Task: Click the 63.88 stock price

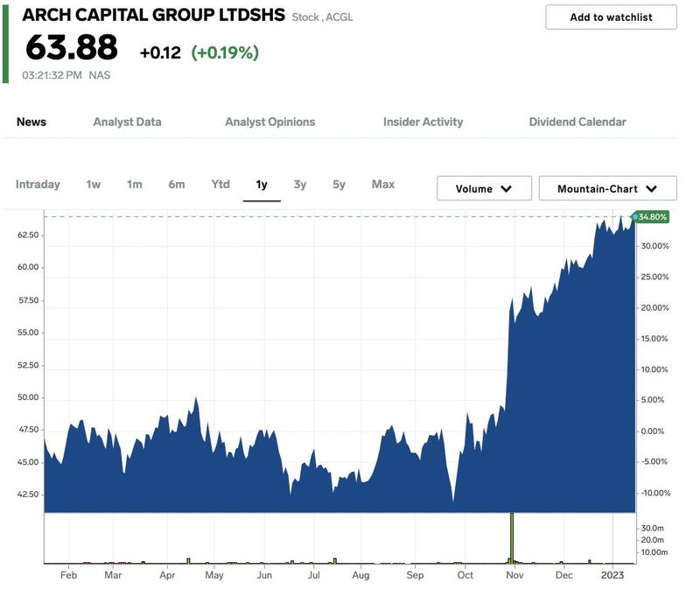Action: [x=72, y=47]
